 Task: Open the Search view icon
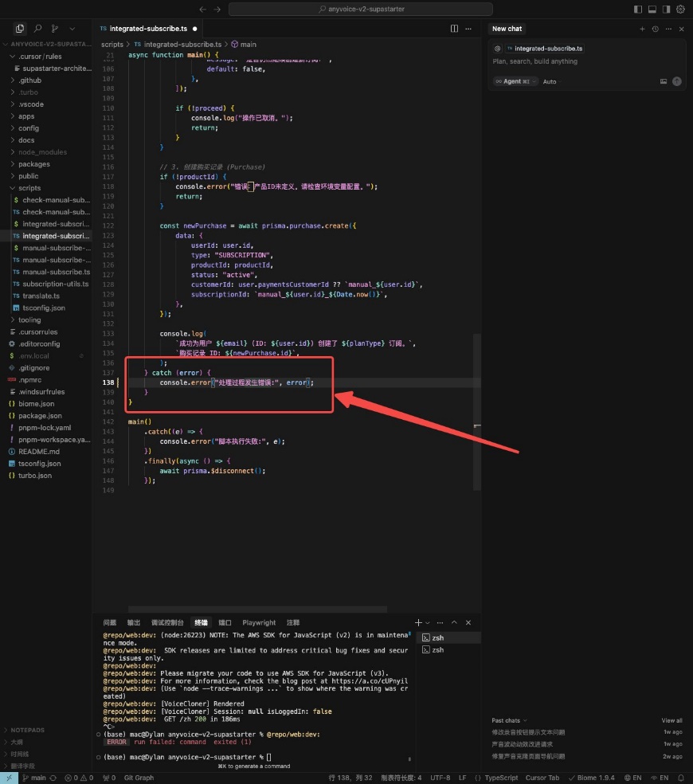(x=37, y=29)
